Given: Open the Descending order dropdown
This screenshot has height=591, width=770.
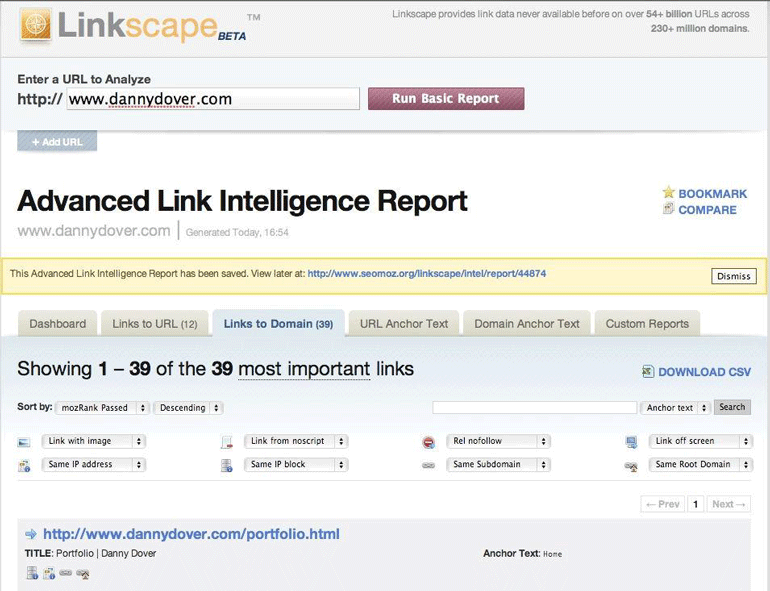Looking at the screenshot, I should tap(188, 408).
